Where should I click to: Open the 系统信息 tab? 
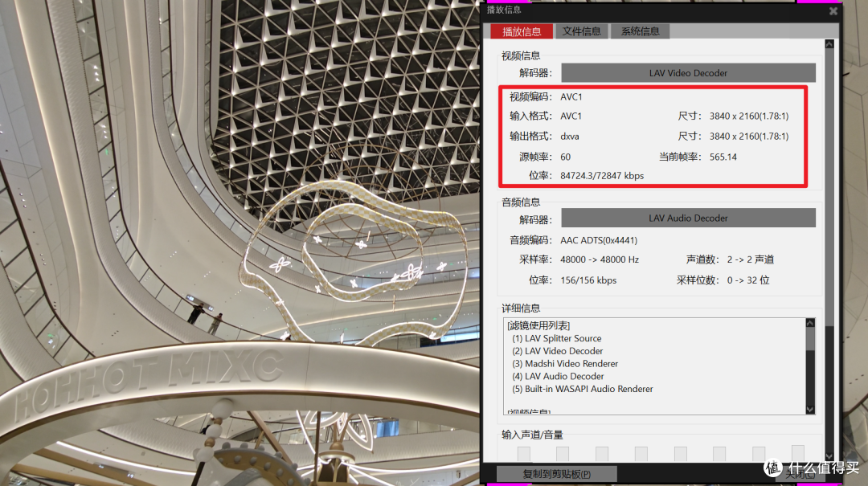[x=640, y=31]
